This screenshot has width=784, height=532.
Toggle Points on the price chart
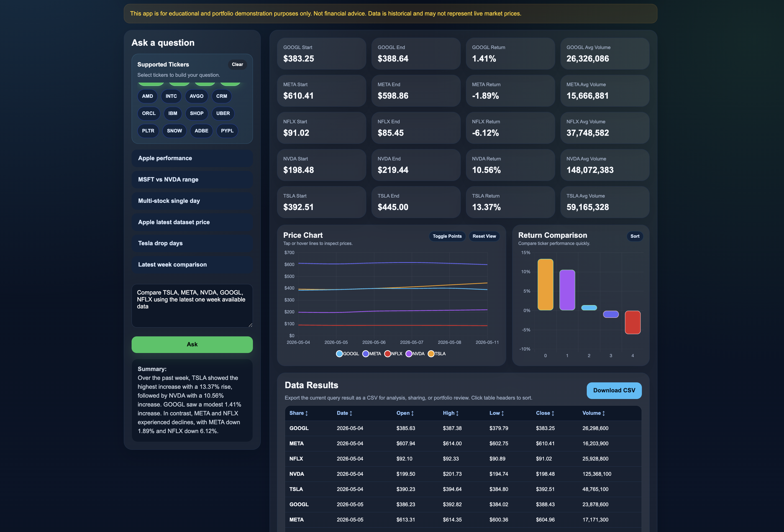point(447,236)
